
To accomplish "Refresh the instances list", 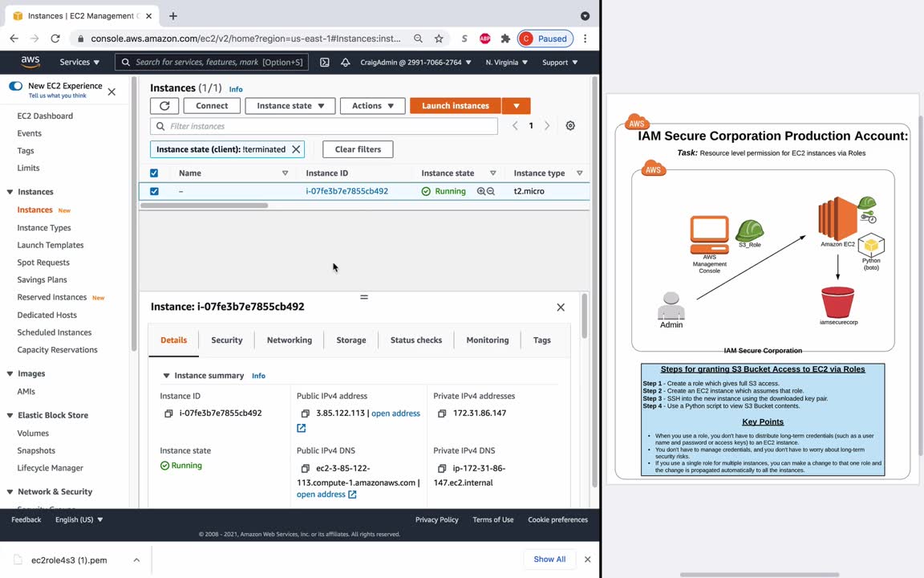I will coord(164,106).
